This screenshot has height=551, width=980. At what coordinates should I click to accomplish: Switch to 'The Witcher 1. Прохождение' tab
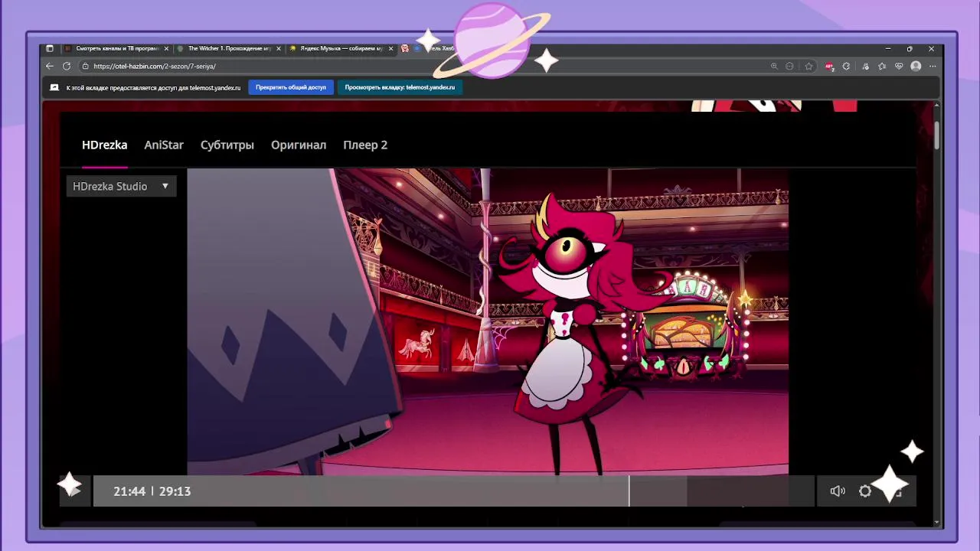pyautogui.click(x=229, y=48)
